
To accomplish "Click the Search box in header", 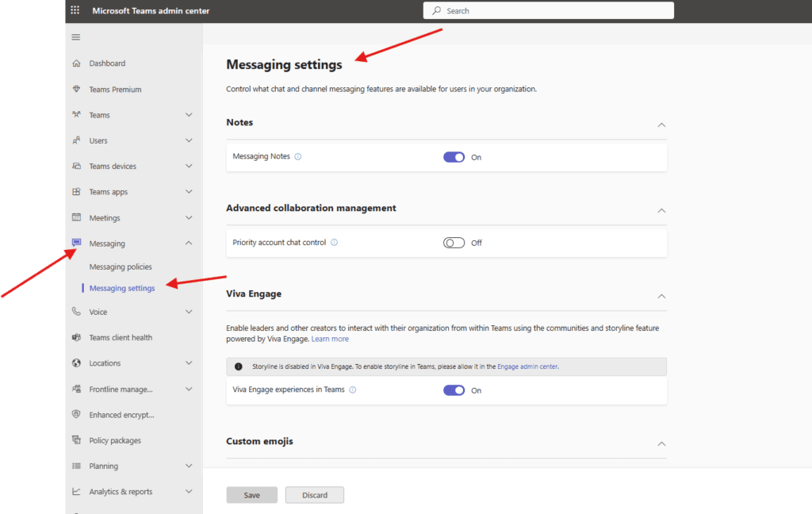I will (549, 11).
